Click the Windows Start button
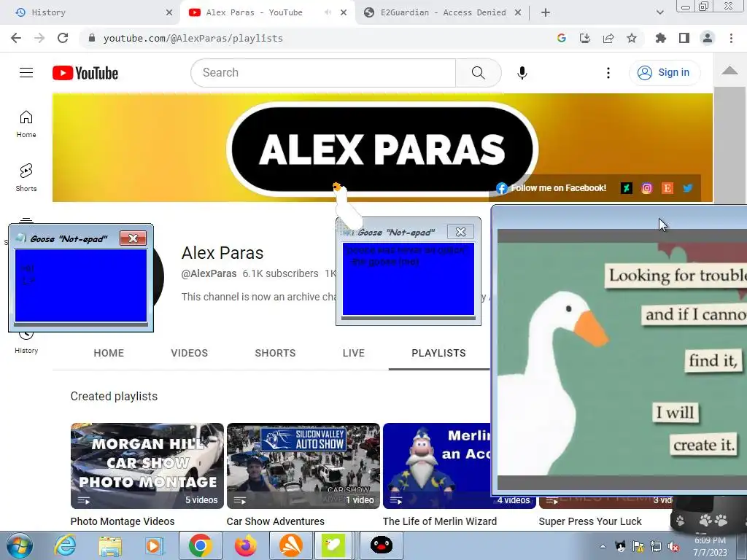The width and height of the screenshot is (747, 560). coord(19,545)
